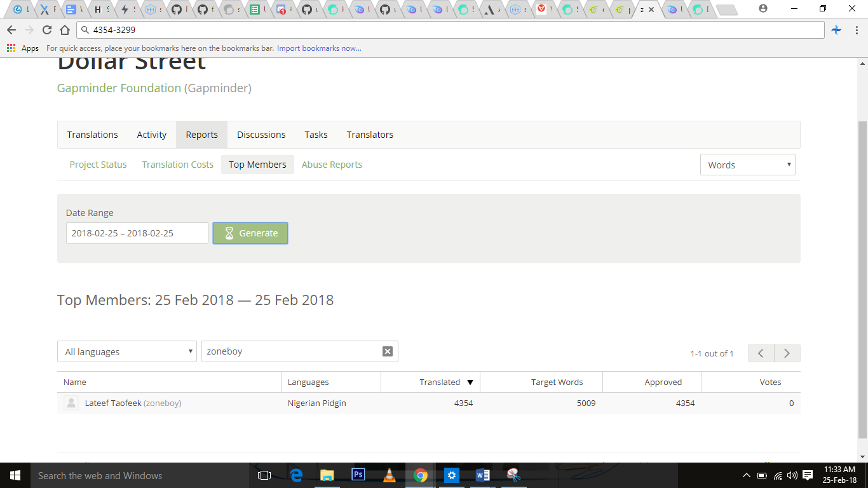Switch to the Activity tab
Screen dimensions: 868x488
[152, 135]
